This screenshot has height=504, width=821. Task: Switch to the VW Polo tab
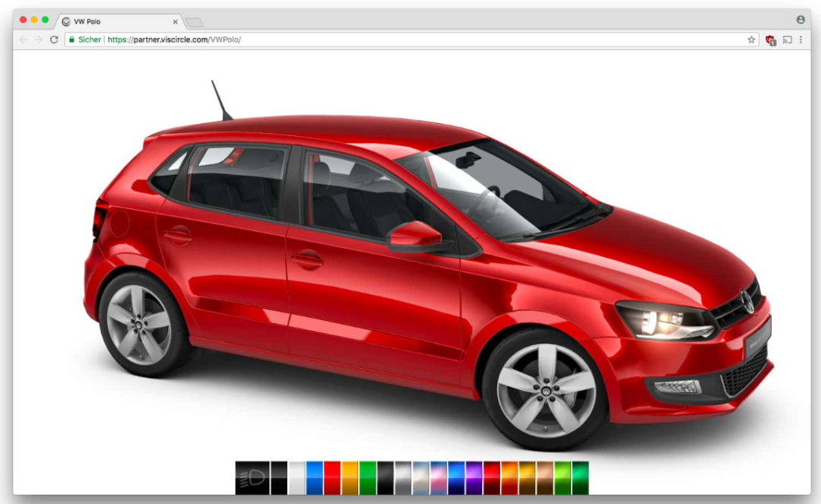click(x=119, y=21)
